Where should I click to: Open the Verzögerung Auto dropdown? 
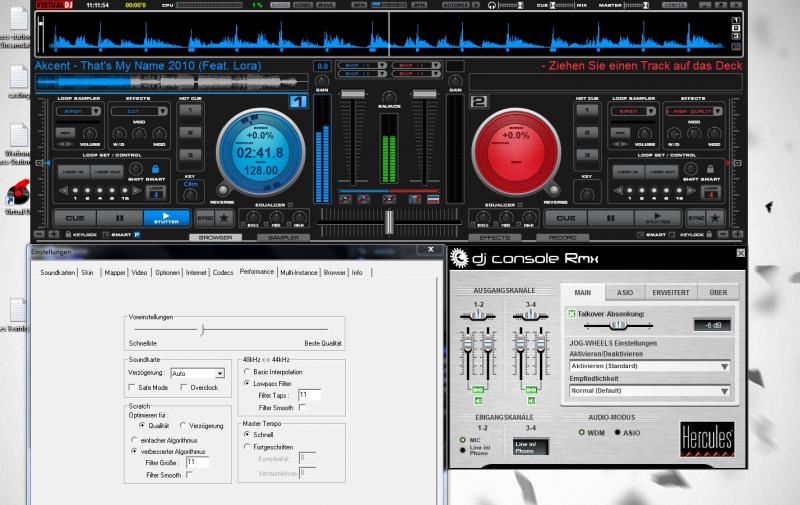[x=197, y=373]
